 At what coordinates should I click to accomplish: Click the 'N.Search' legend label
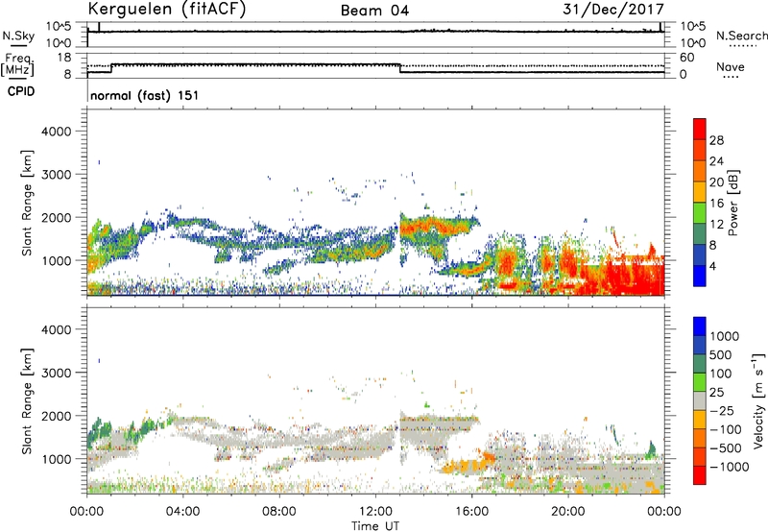tap(741, 36)
